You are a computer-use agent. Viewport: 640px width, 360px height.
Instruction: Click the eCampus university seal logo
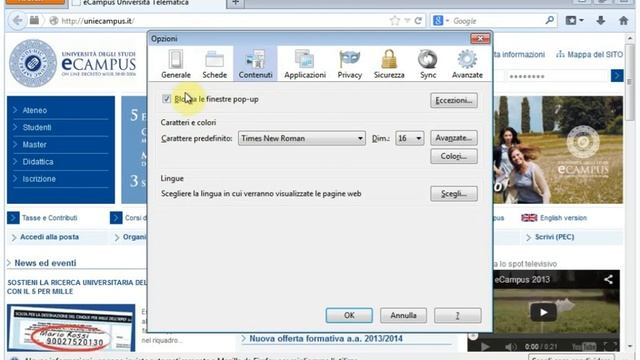coord(33,63)
